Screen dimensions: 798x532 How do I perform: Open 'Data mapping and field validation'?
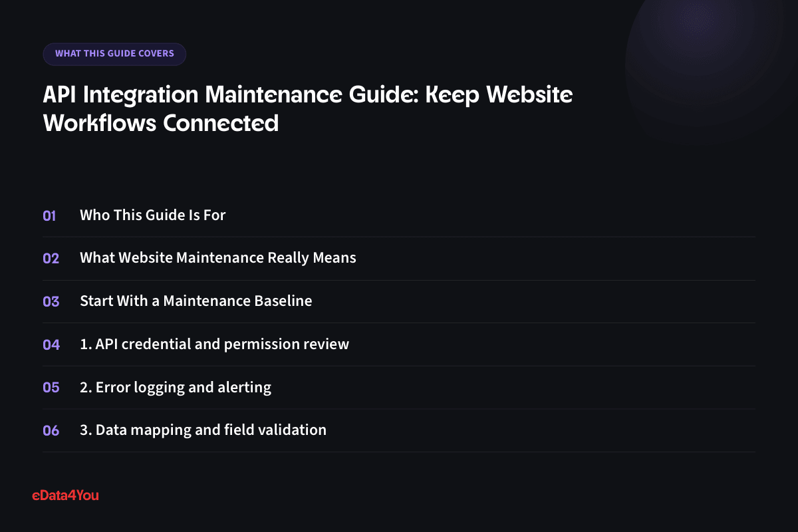point(203,430)
